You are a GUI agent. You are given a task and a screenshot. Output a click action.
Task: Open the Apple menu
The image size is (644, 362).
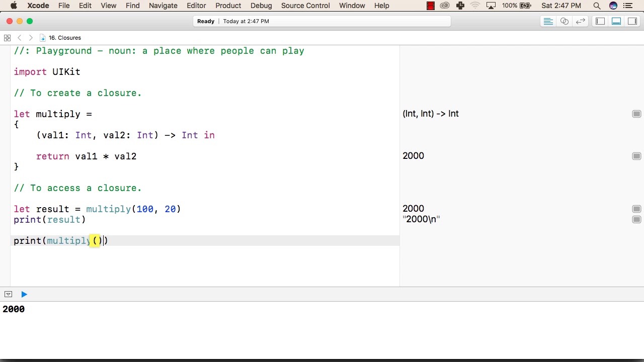tap(14, 6)
